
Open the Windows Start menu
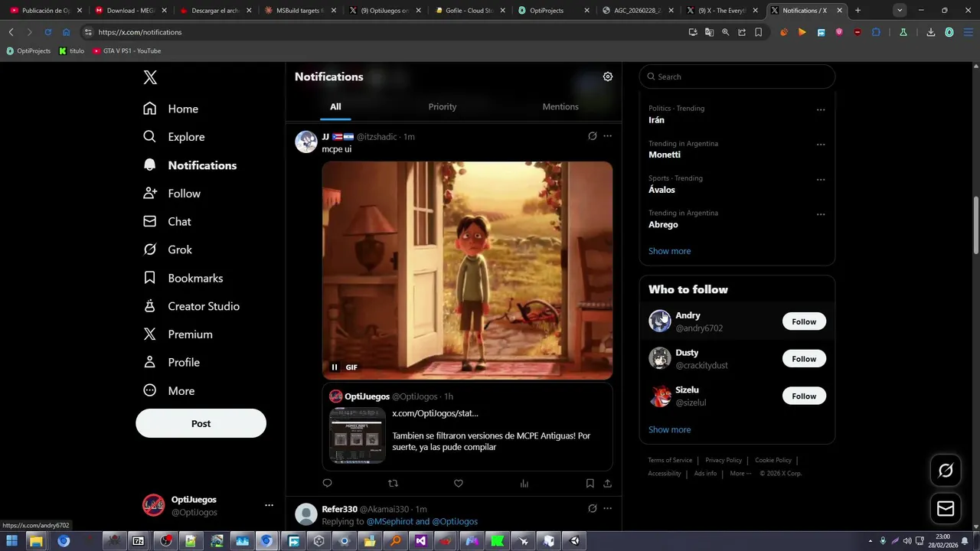[12, 541]
